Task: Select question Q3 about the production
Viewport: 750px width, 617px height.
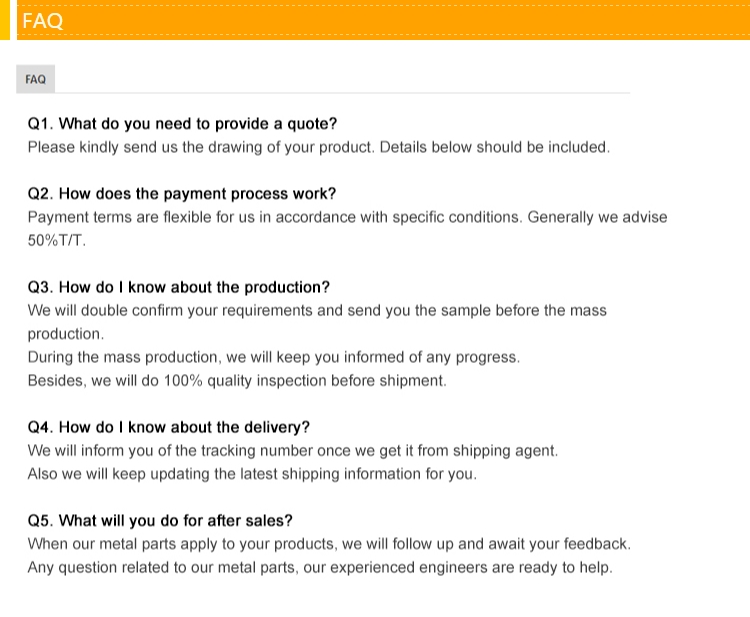Action: [x=178, y=287]
